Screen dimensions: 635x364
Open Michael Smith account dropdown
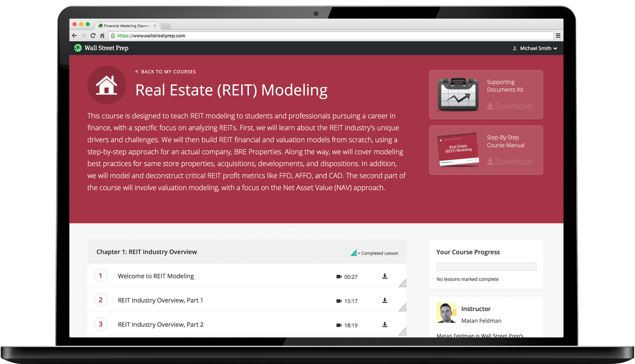(535, 48)
